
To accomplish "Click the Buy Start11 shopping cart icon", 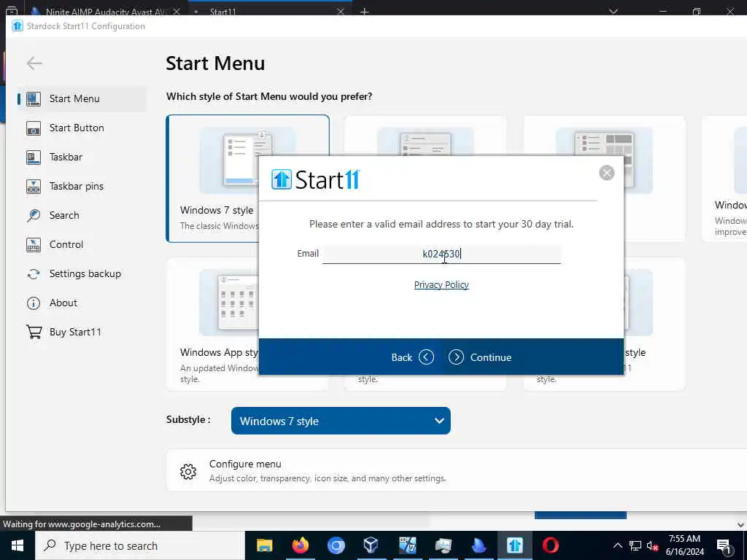I will click(34, 332).
